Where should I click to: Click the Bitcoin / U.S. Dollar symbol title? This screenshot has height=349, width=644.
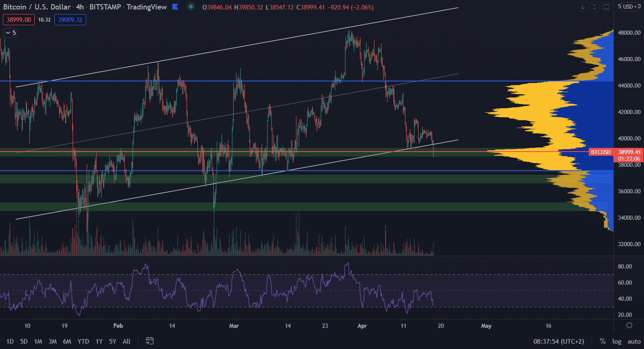tap(37, 7)
